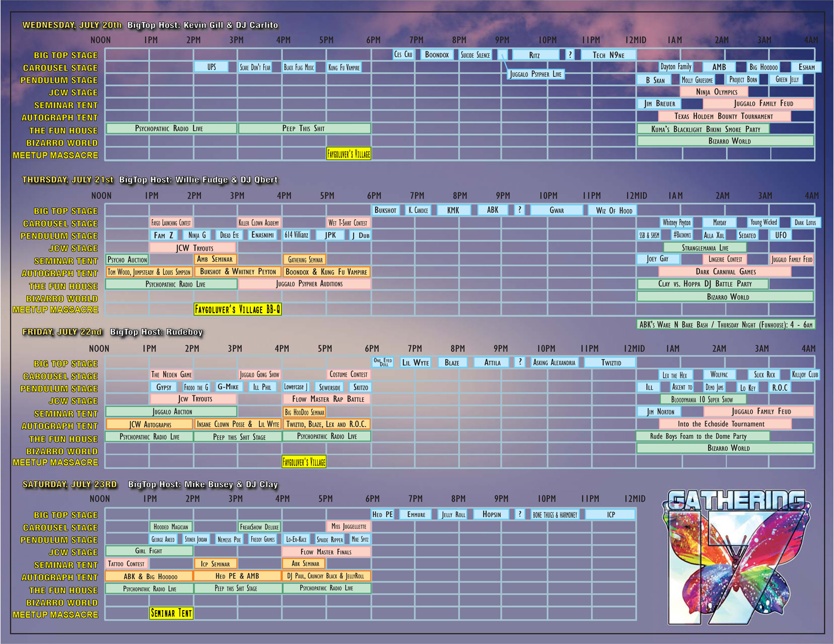The image size is (834, 644).
Task: Select the Frodo the G set
Action: 196,387
